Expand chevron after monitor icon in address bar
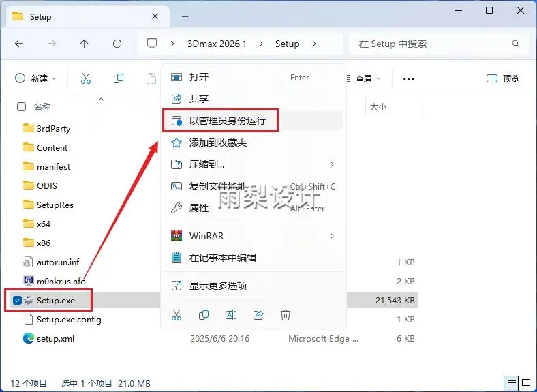Screen dimensions: 537x392 [172, 44]
